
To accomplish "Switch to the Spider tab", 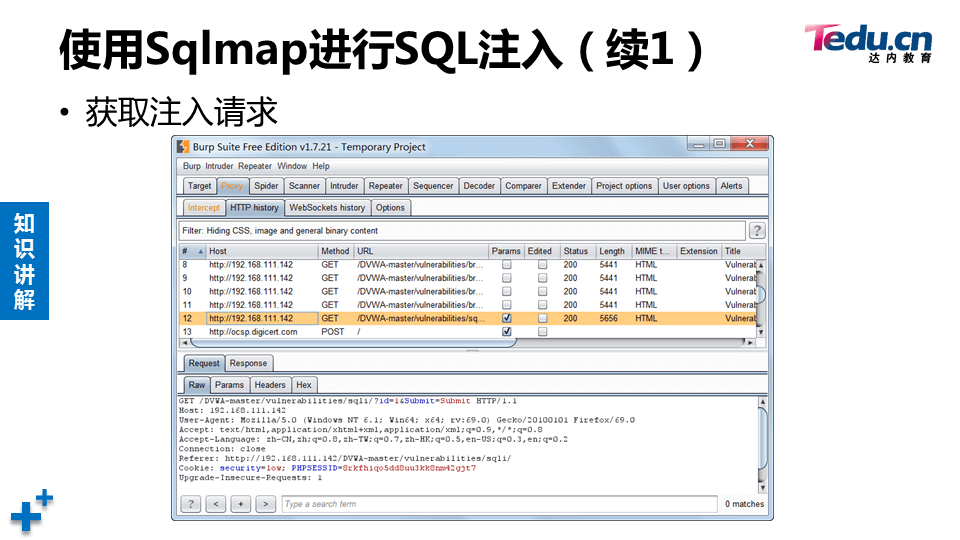I will (266, 186).
